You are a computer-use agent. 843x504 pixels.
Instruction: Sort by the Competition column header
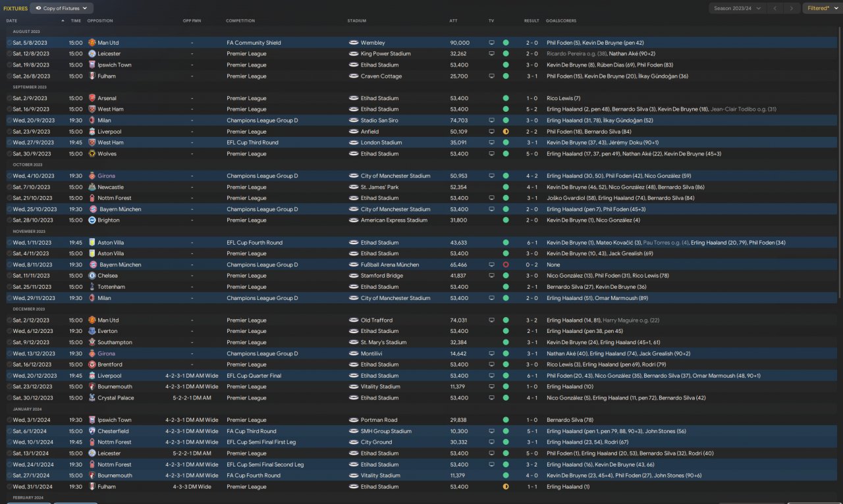tap(240, 21)
